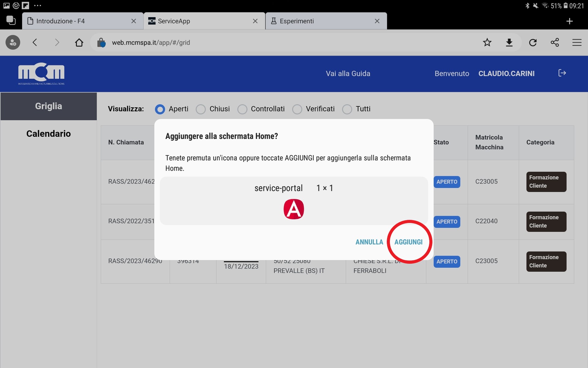This screenshot has height=368, width=588.
Task: Tap the share icon in the toolbar
Action: coord(555,42)
